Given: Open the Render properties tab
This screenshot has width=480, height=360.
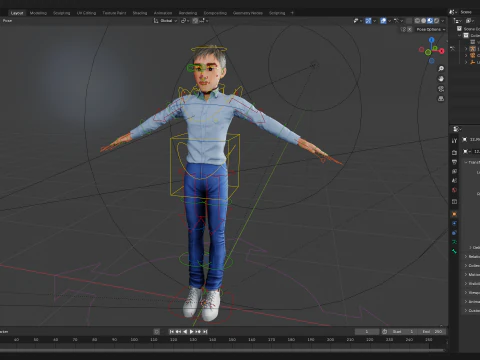Looking at the screenshot, I should (x=454, y=152).
